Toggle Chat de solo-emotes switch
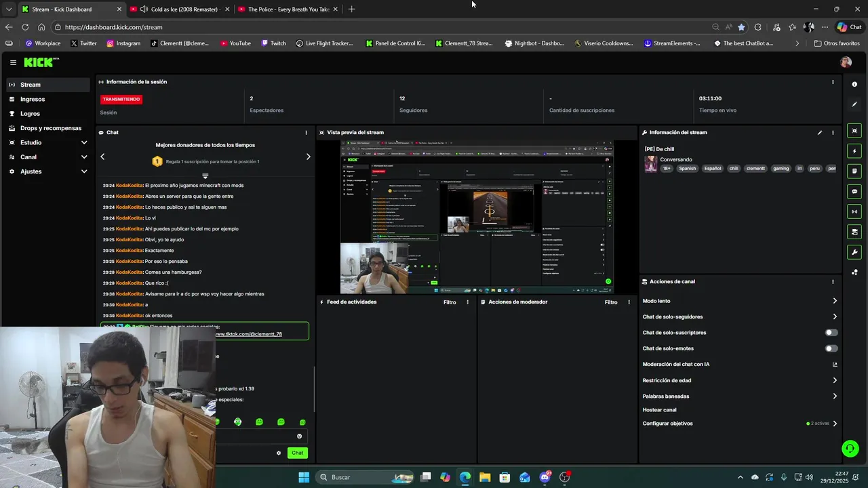Viewport: 868px width, 488px height. pyautogui.click(x=831, y=348)
